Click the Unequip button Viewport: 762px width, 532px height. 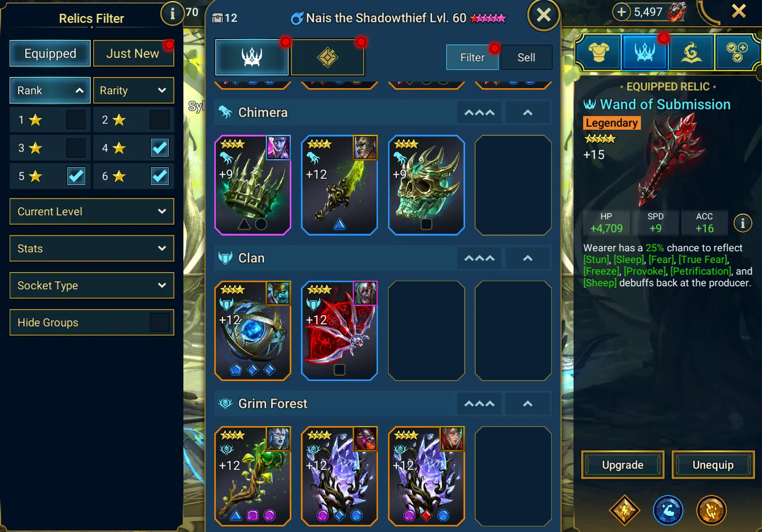click(713, 465)
